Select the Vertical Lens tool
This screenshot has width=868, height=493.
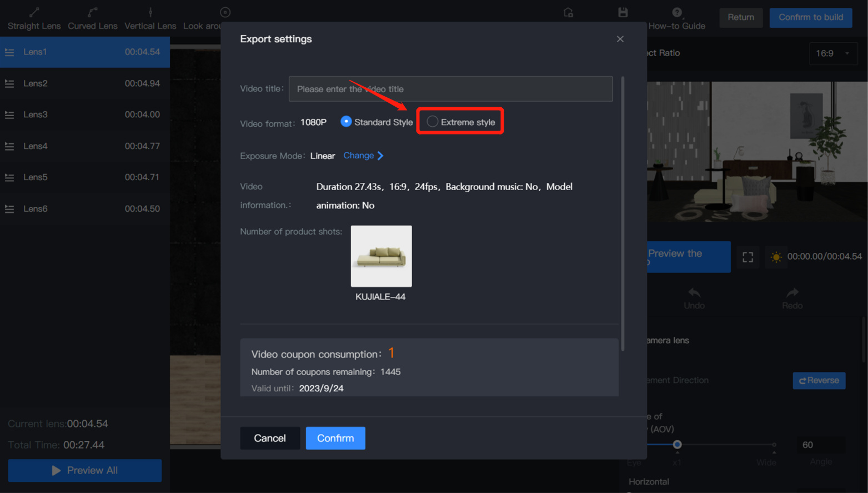click(150, 18)
